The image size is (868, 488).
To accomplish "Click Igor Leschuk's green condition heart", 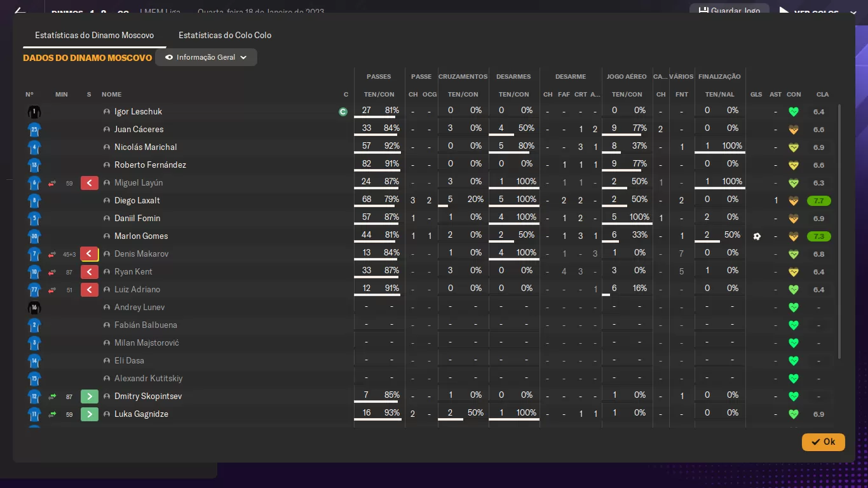I will (793, 112).
